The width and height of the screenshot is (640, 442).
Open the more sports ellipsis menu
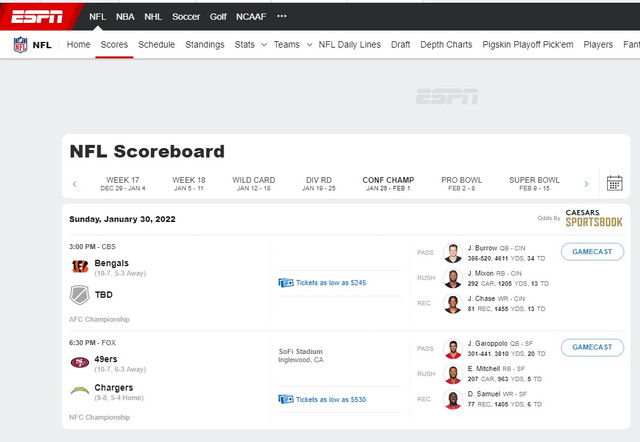[x=282, y=16]
